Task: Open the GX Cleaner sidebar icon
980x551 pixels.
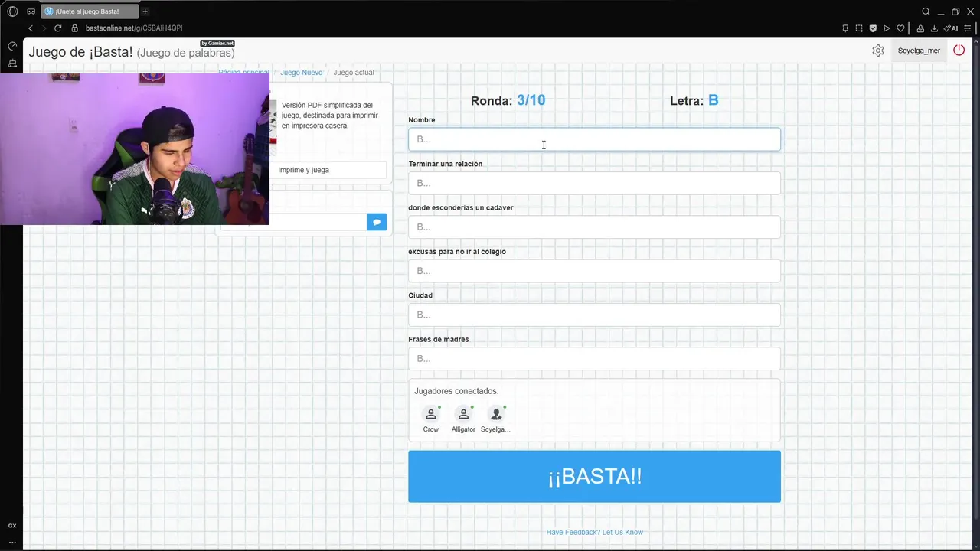Action: point(12,64)
